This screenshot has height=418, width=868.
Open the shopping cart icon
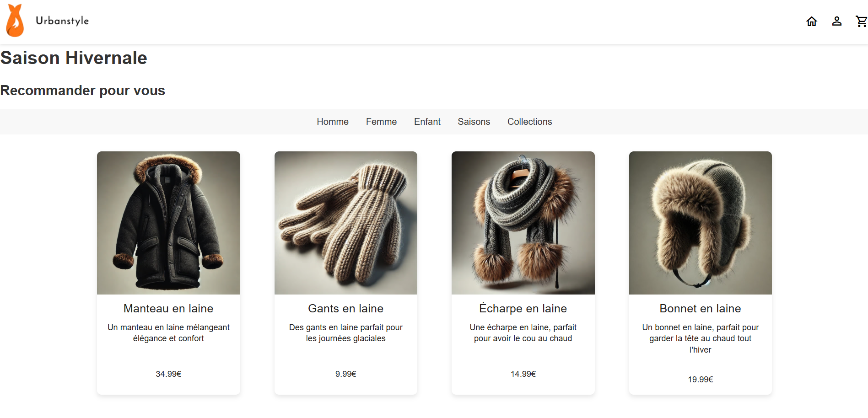click(x=861, y=21)
